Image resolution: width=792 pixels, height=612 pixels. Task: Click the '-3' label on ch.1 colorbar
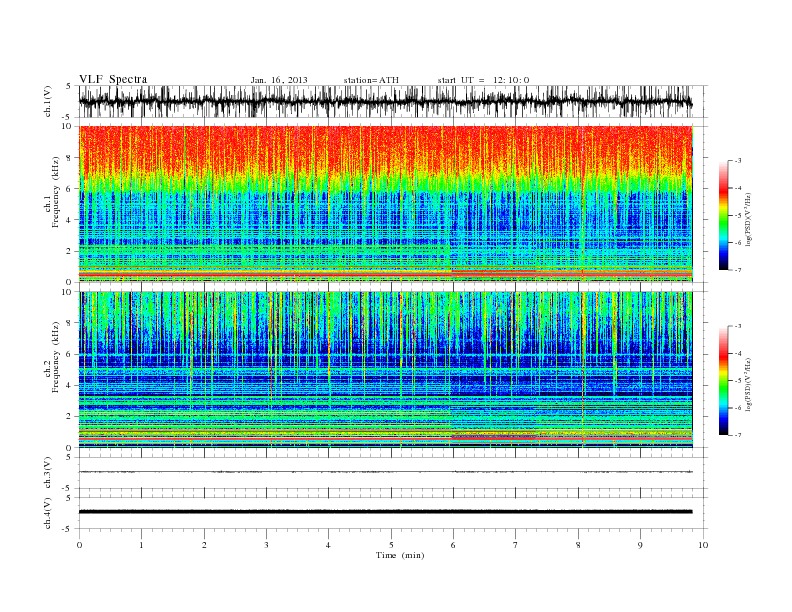[x=738, y=161]
